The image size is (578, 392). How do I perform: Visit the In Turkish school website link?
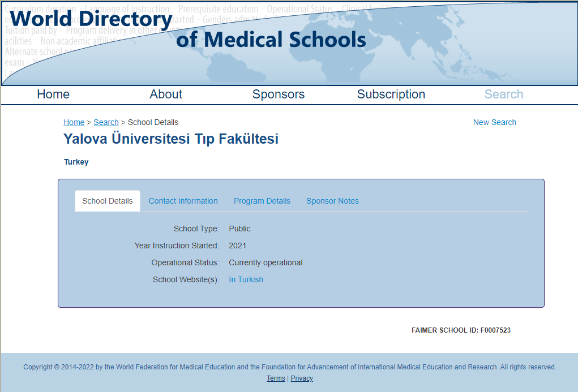tap(246, 279)
